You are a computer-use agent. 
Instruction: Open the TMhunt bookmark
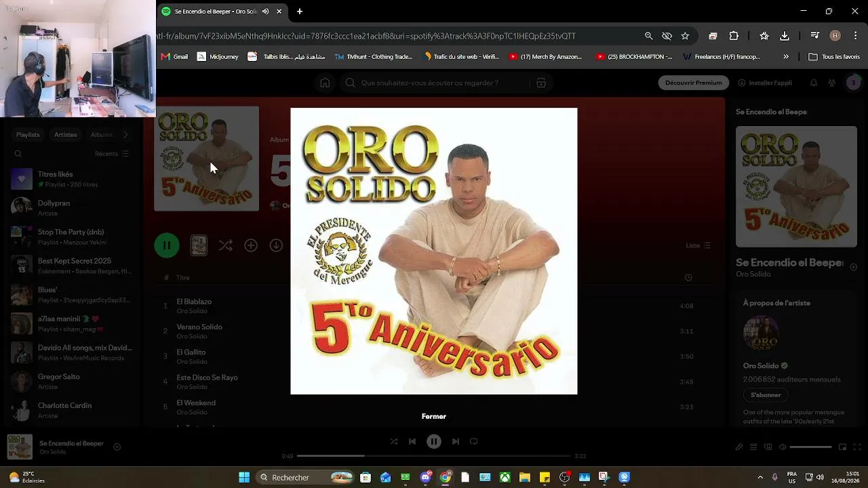pyautogui.click(x=374, y=57)
